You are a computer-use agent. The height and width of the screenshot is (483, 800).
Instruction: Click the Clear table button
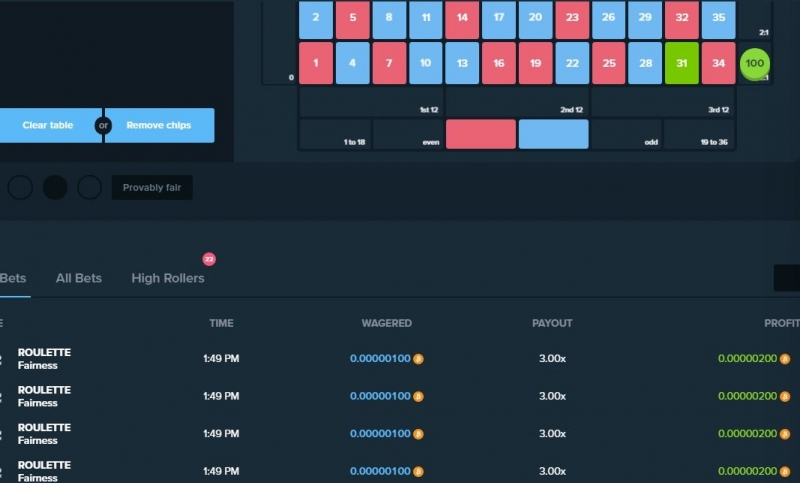point(50,125)
